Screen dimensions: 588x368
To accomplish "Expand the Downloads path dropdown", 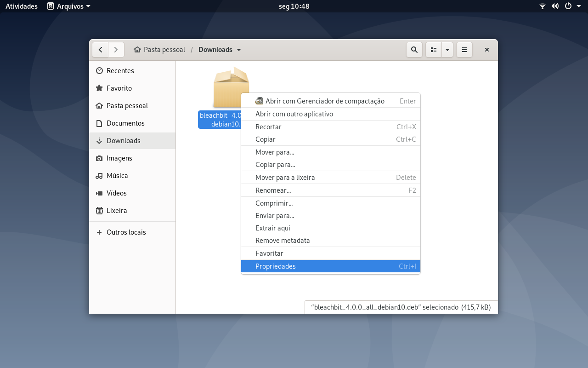I will [239, 50].
